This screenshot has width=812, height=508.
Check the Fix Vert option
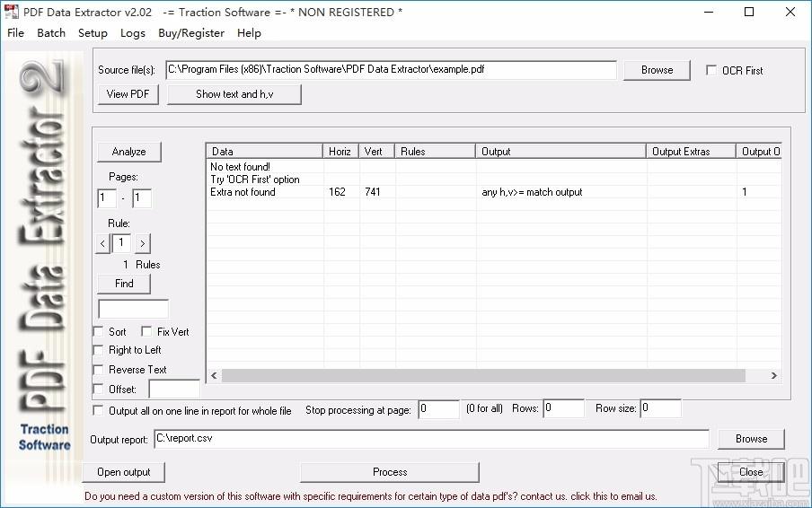146,332
